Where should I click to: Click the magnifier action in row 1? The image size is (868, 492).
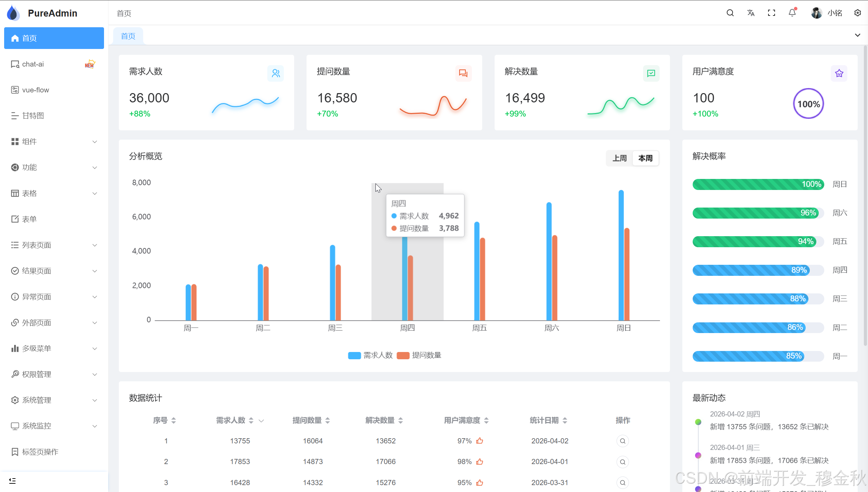[622, 441]
